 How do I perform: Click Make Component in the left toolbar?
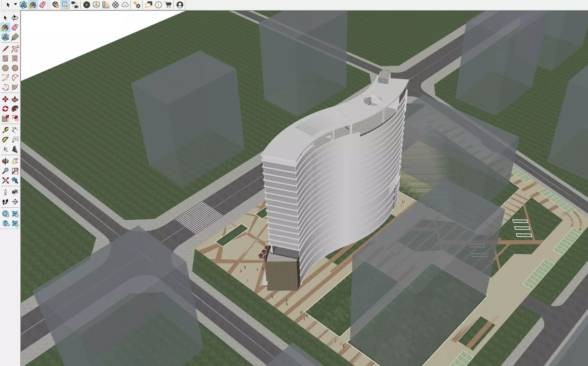pos(5,37)
